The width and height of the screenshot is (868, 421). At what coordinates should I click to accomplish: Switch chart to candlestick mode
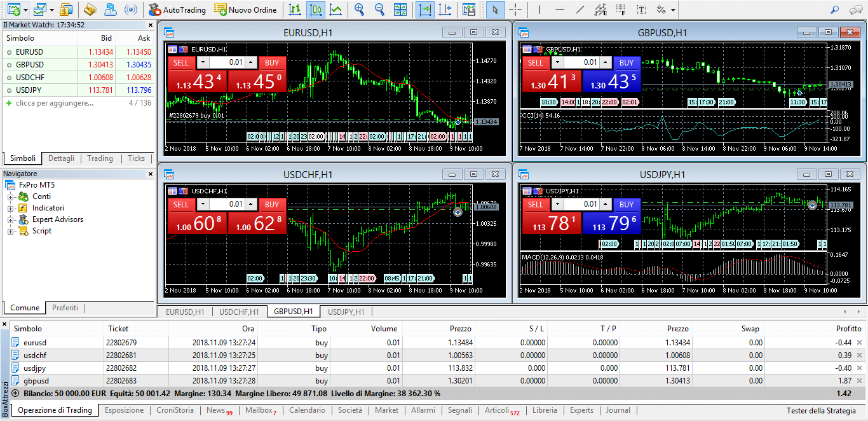pyautogui.click(x=315, y=10)
